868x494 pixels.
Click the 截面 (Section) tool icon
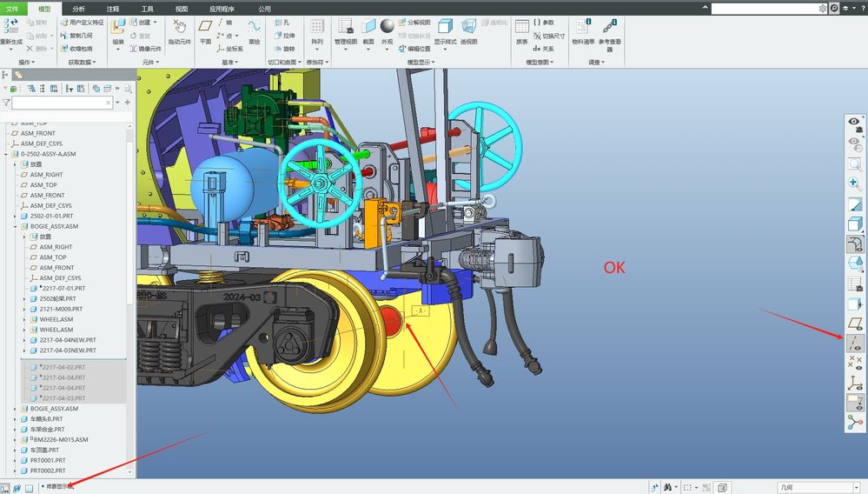368,29
